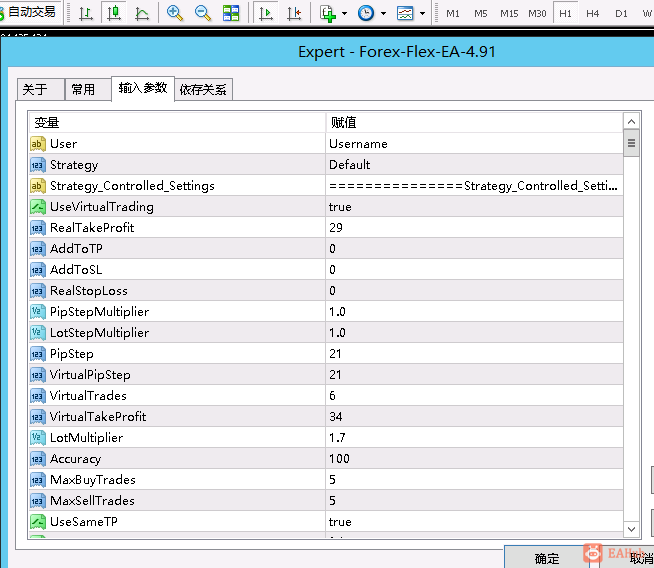Select Accuracy value 100
The height and width of the screenshot is (568, 654).
click(x=474, y=459)
